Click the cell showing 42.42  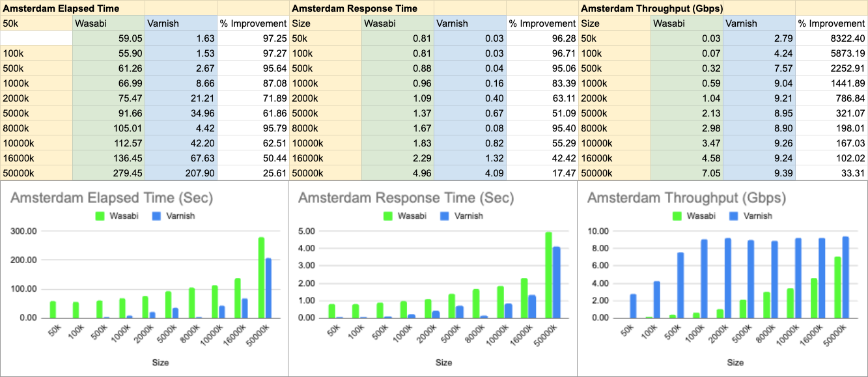click(x=542, y=158)
